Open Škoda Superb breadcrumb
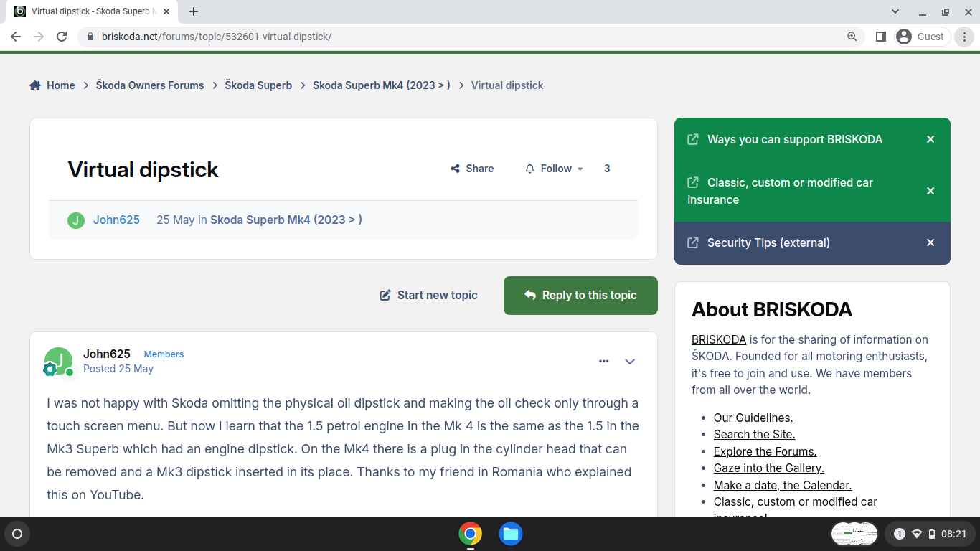Image resolution: width=980 pixels, height=551 pixels. point(258,85)
